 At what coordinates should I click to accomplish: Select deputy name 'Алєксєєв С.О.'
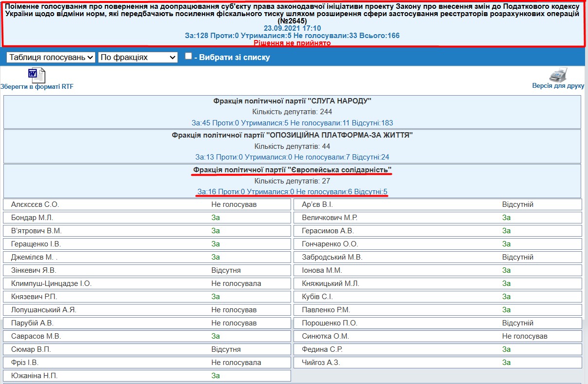tap(35, 204)
